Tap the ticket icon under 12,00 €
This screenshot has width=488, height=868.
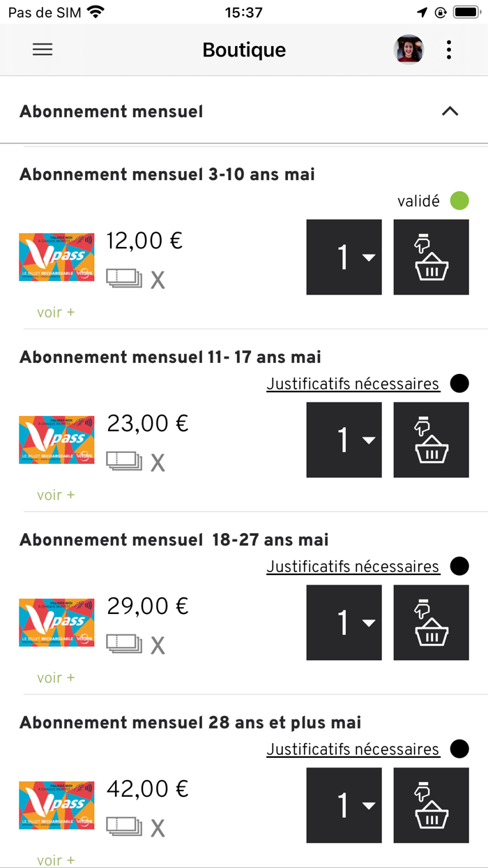coord(124,278)
